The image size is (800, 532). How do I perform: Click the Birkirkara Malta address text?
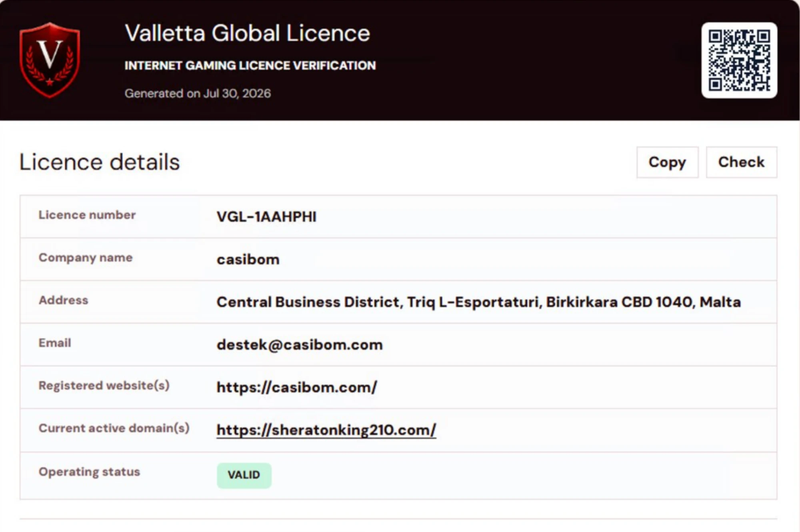[478, 302]
